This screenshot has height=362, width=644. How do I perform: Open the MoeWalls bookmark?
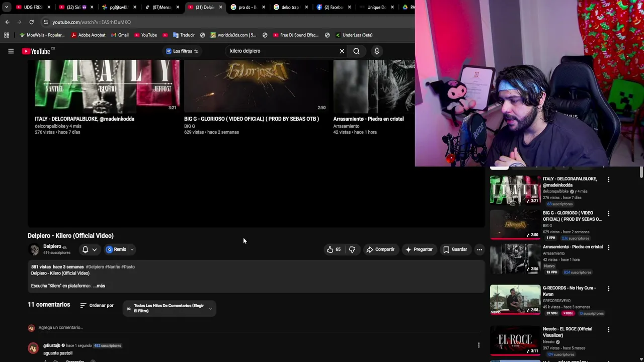pos(42,35)
